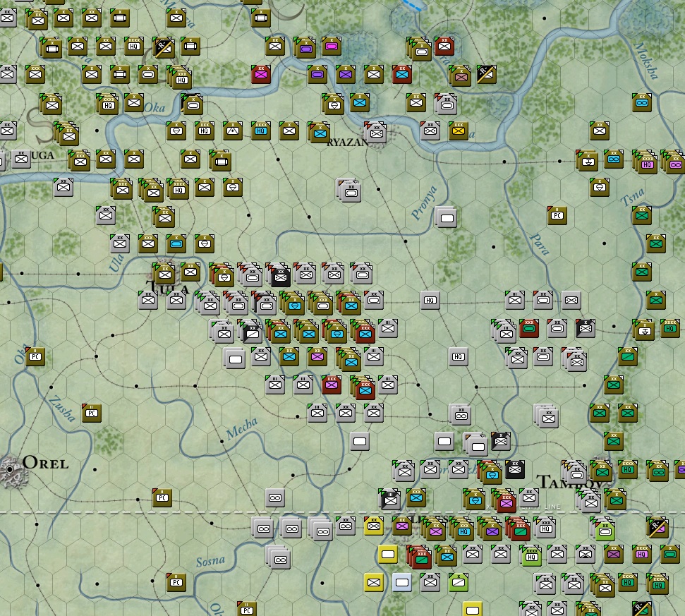Select black R counter beside top-left XXXX HQ
The width and height of the screenshot is (685, 616).
pyautogui.click(x=163, y=47)
